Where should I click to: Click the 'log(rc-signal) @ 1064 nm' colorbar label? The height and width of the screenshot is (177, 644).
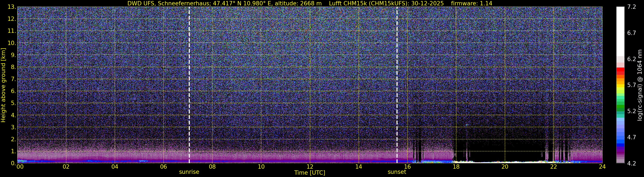tap(640, 85)
